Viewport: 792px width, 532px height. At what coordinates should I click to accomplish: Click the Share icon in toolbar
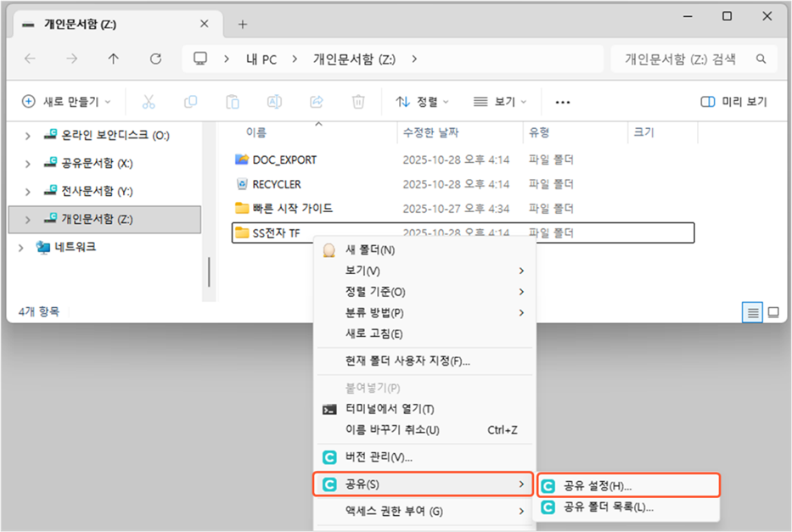[317, 102]
